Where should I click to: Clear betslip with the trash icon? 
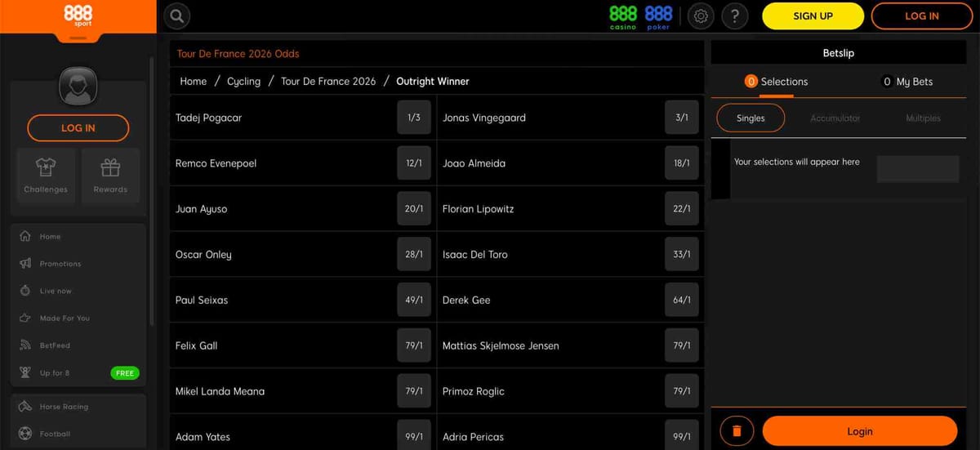click(x=737, y=431)
